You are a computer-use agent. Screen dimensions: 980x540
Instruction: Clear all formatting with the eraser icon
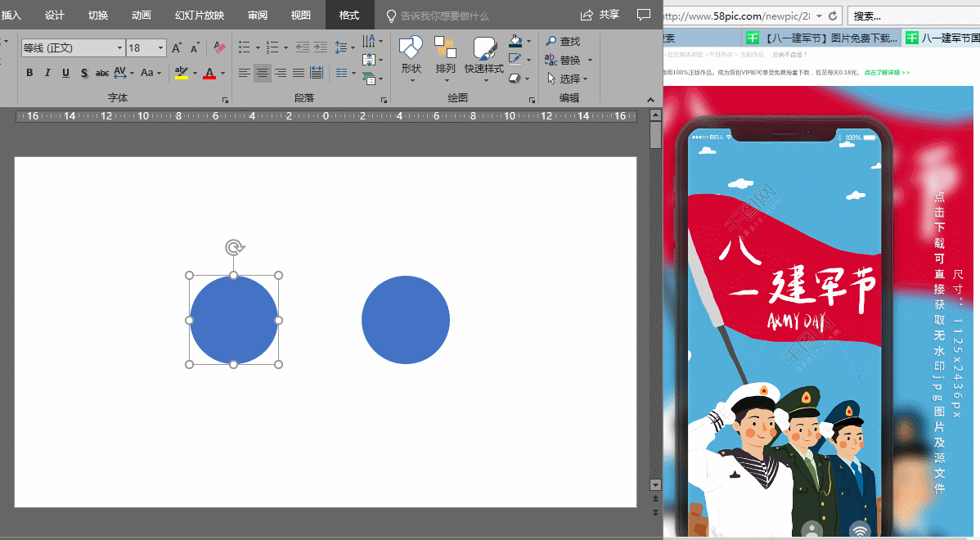pos(218,48)
